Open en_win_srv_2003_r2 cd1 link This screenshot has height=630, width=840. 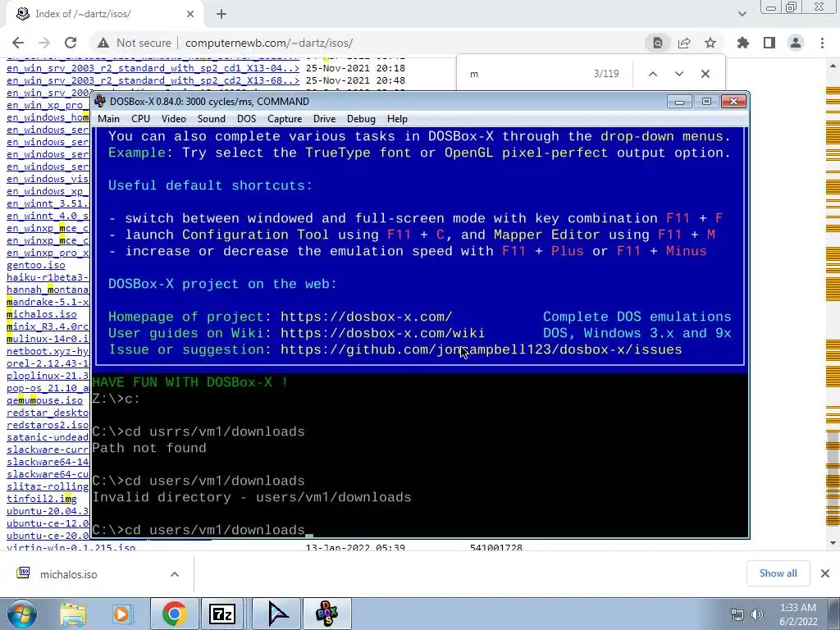153,68
